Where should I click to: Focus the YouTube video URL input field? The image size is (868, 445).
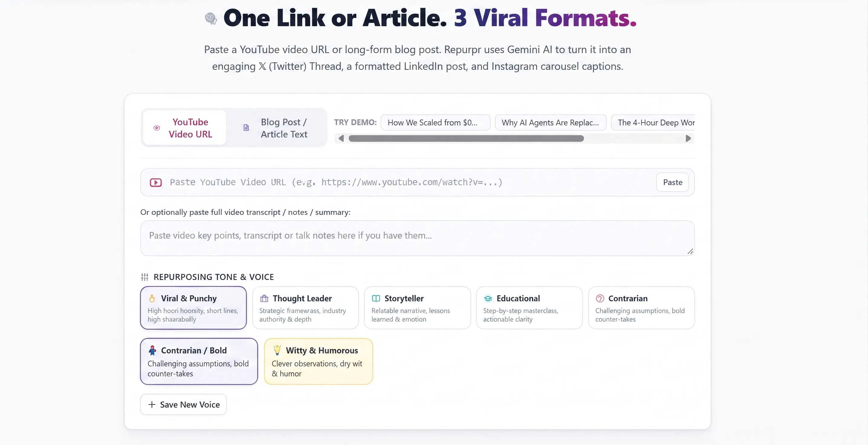point(417,182)
